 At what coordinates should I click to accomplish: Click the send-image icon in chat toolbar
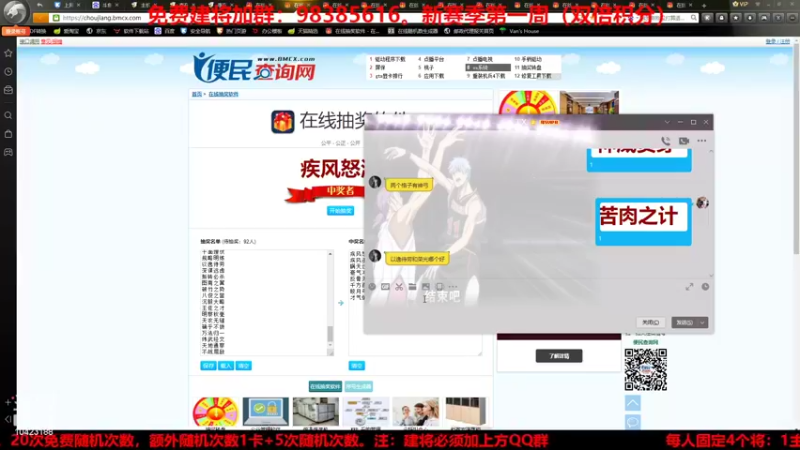426,287
